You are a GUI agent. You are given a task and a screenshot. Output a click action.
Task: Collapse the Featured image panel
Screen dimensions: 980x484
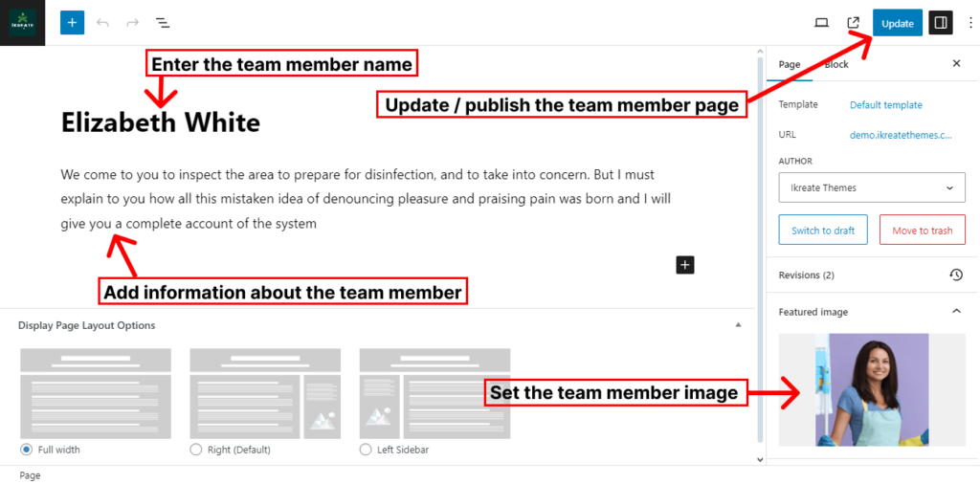coord(955,312)
